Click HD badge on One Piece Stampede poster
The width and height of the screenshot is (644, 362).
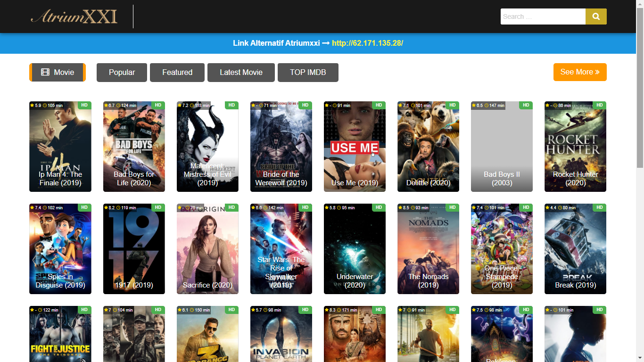tap(526, 207)
